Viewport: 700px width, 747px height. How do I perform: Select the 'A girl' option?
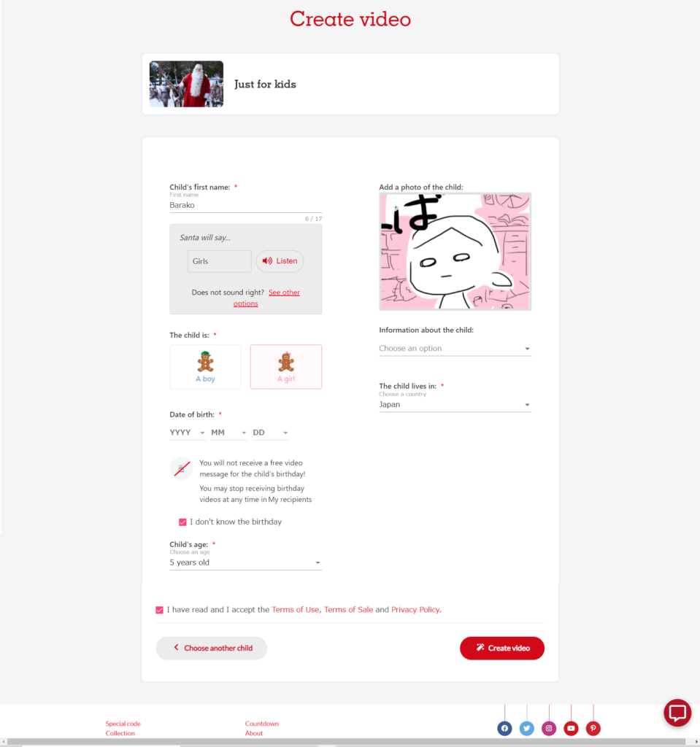286,367
